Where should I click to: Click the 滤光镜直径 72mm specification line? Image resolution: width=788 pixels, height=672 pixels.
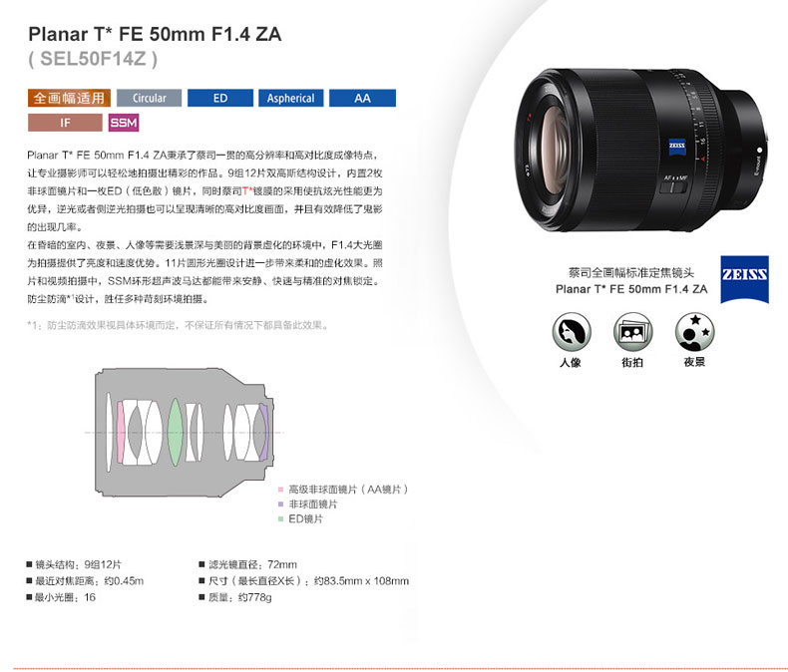[247, 564]
